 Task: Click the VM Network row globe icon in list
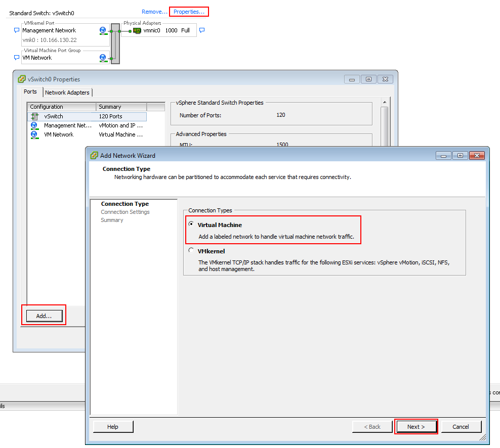click(x=34, y=135)
